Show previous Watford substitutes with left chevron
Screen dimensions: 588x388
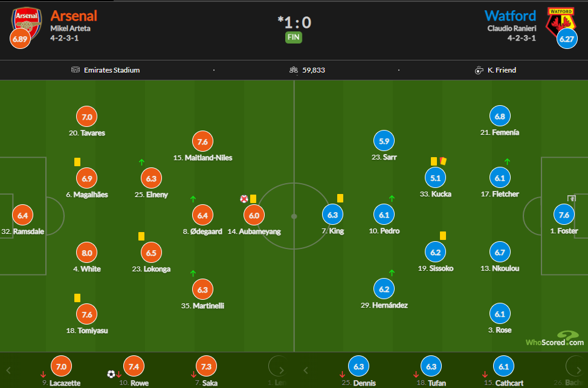point(306,370)
